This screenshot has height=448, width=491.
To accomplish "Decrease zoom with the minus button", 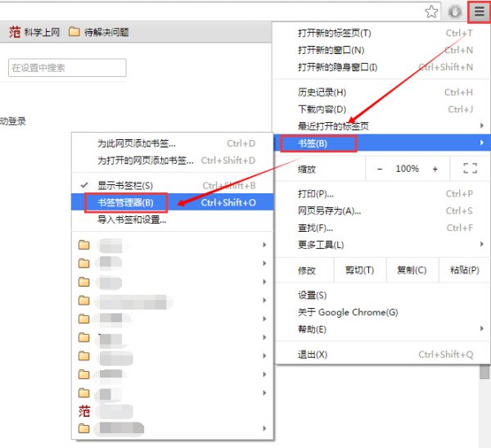I will (x=378, y=169).
